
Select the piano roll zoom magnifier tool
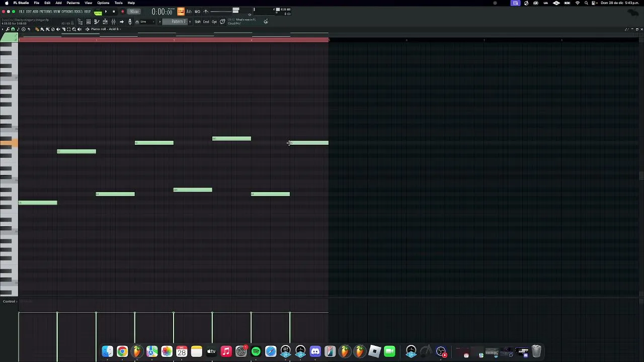click(x=74, y=29)
